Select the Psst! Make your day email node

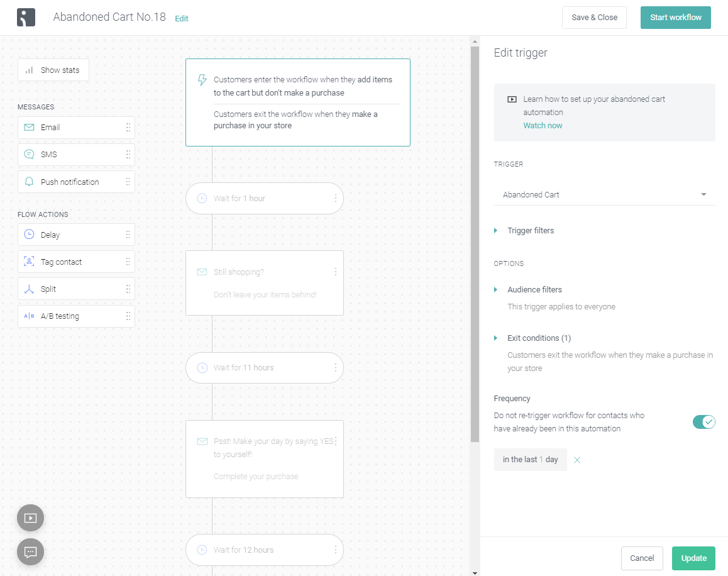pyautogui.click(x=265, y=459)
